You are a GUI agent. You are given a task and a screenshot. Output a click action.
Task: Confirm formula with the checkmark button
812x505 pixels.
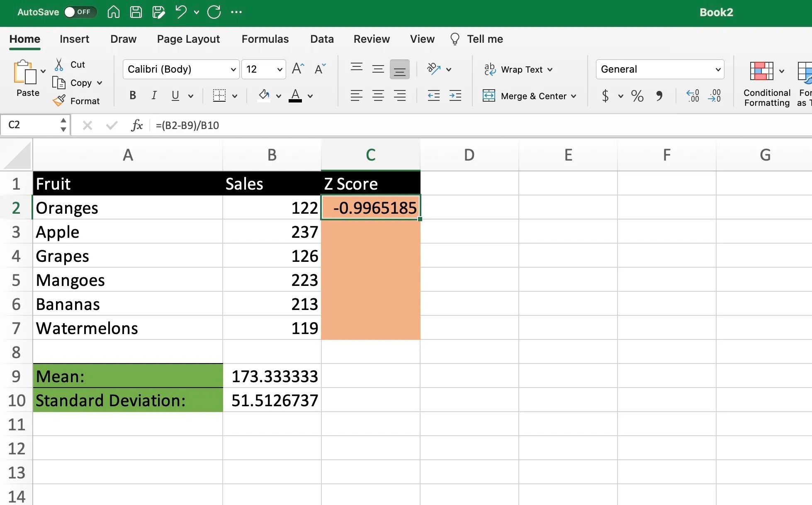pyautogui.click(x=111, y=125)
